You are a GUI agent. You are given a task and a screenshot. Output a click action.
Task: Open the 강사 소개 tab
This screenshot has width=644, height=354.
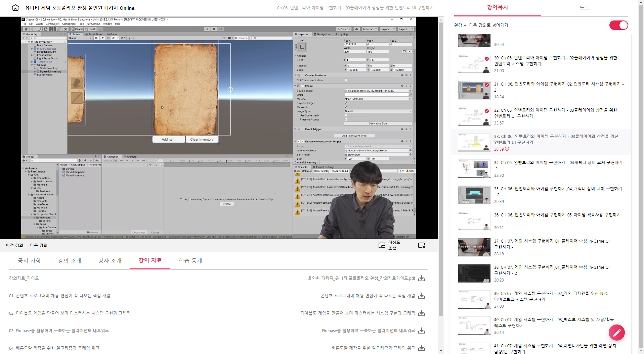(x=110, y=261)
